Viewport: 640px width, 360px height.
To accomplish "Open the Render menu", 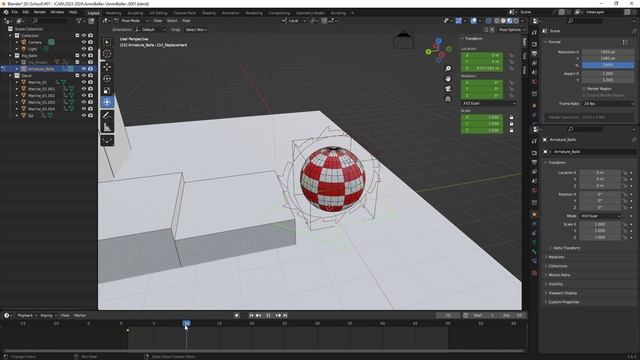I will tap(40, 12).
